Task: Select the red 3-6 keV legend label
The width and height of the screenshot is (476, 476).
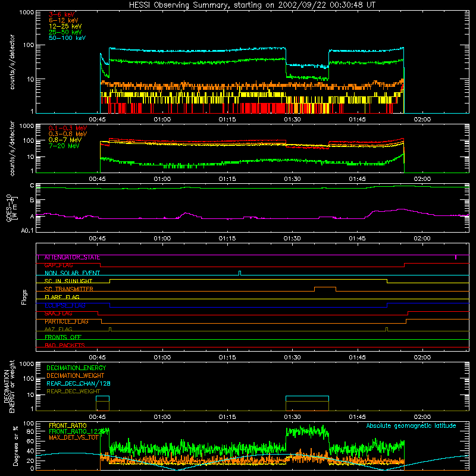Action: click(62, 14)
